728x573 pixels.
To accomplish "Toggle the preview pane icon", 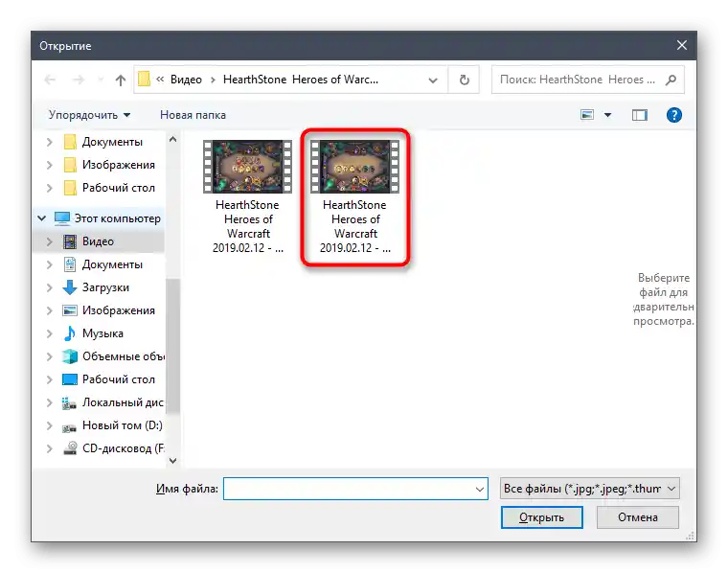I will click(639, 115).
